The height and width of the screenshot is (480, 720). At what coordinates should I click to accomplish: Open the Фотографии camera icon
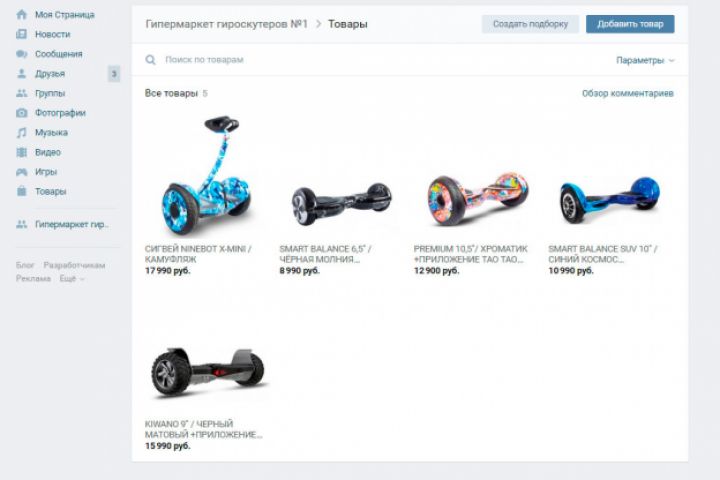[22, 113]
